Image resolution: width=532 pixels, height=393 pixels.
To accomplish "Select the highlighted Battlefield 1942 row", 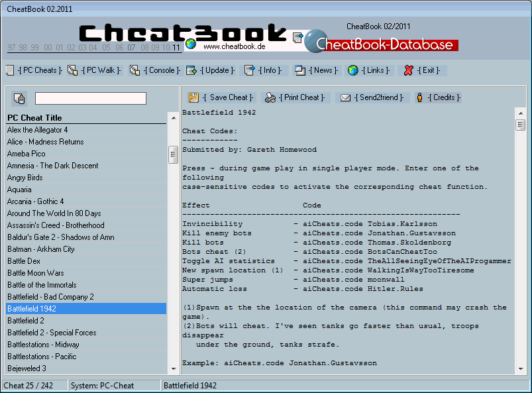I will [87, 308].
